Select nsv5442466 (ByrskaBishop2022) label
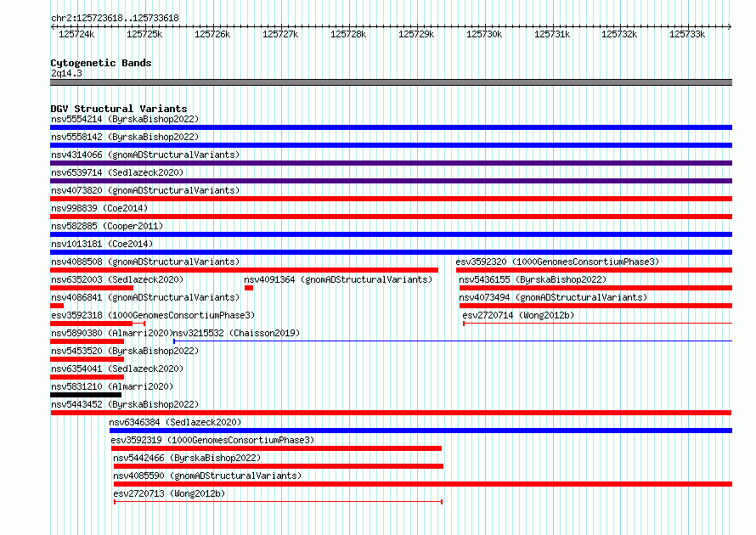Viewport: 756px width, 535px height. pyautogui.click(x=187, y=458)
